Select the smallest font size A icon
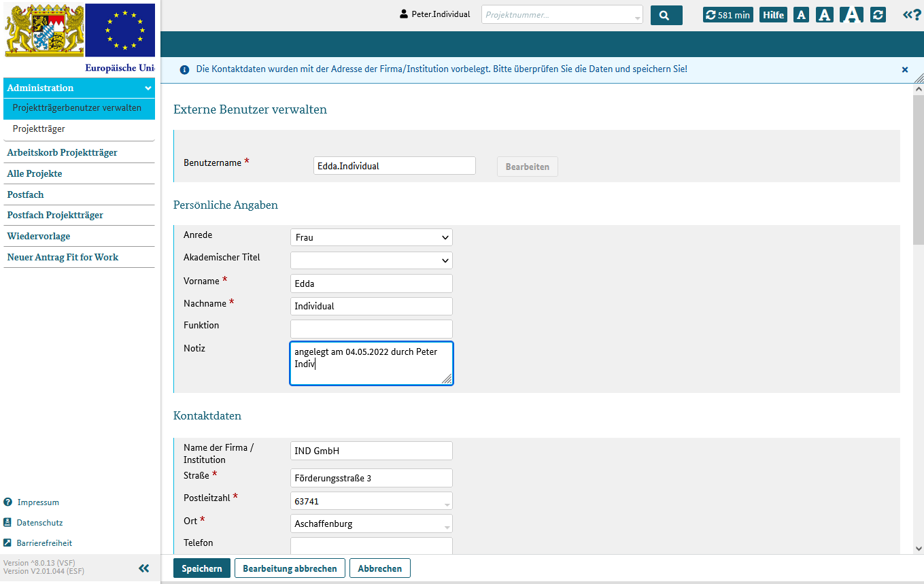 801,15
